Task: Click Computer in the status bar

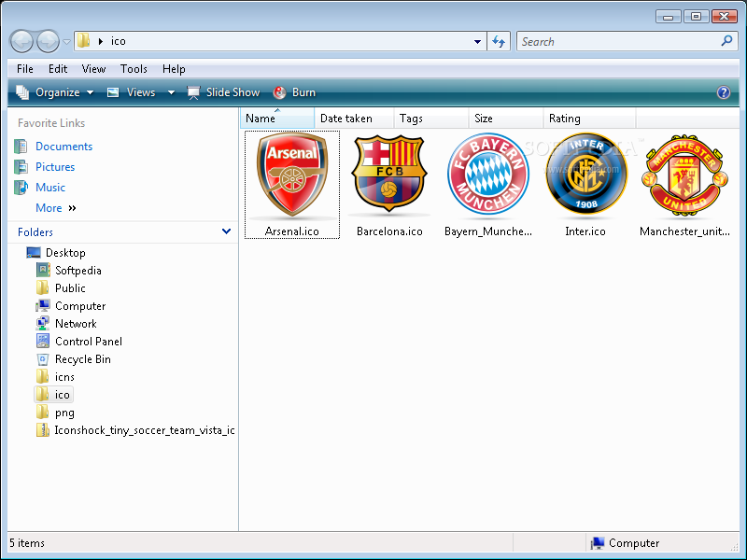Action: (x=625, y=543)
